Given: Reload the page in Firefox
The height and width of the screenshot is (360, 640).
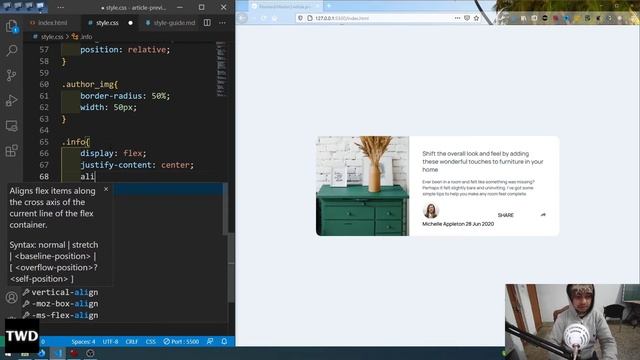Looking at the screenshot, I should pos(264,18).
